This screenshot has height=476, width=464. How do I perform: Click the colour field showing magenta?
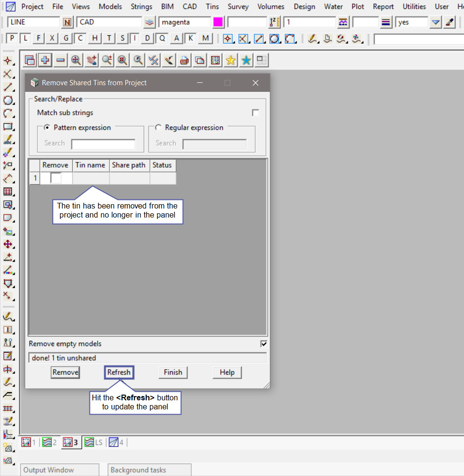click(185, 22)
